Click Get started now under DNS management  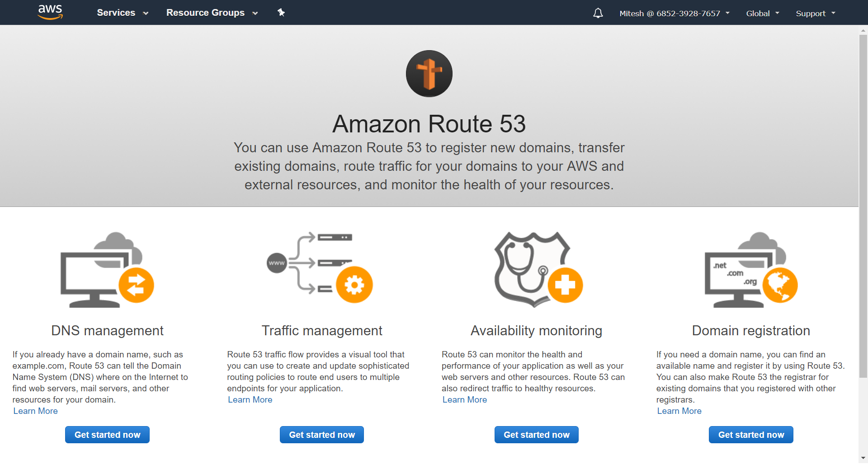pyautogui.click(x=107, y=435)
